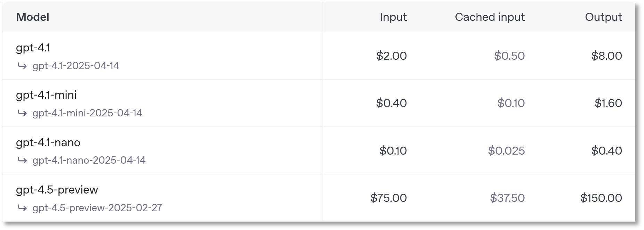Select the $0.025 cached input price
Image resolution: width=644 pixels, height=230 pixels.
coord(506,151)
